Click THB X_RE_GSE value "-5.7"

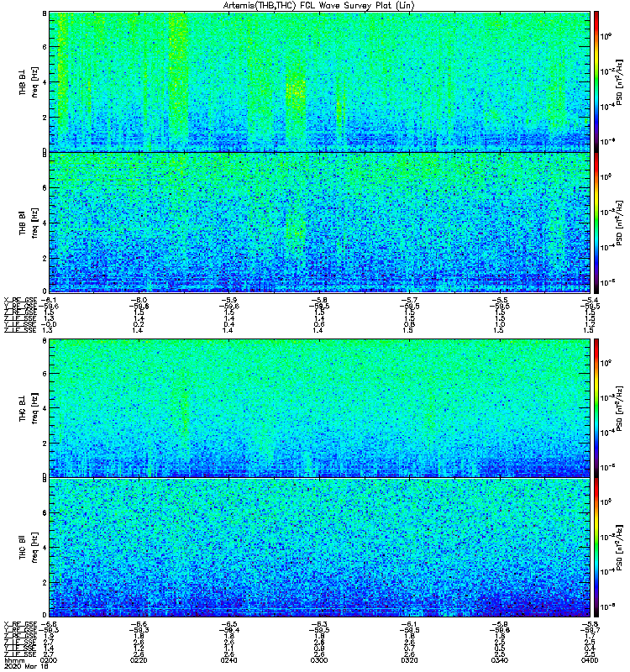(x=409, y=300)
